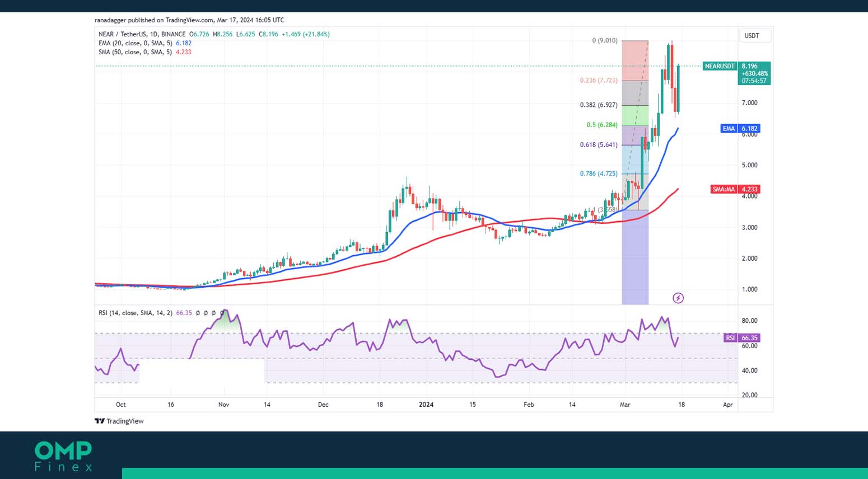This screenshot has width=868, height=479.
Task: Click the red Fibonacci zone at top
Action: (635, 60)
